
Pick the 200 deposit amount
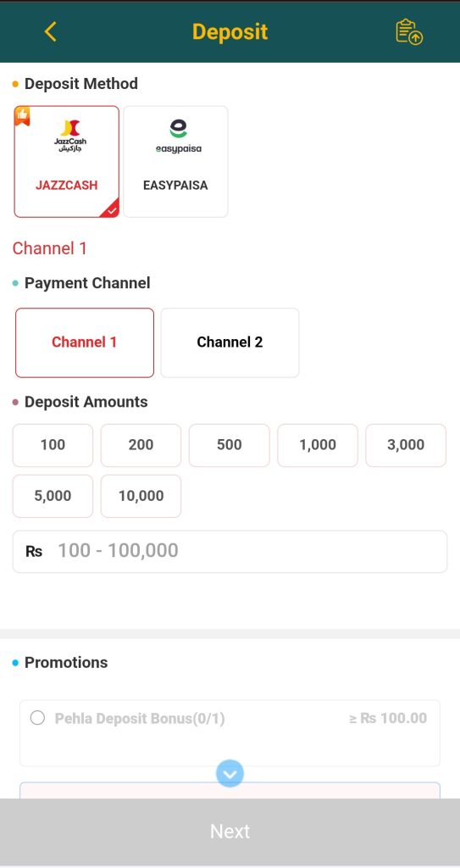click(141, 445)
